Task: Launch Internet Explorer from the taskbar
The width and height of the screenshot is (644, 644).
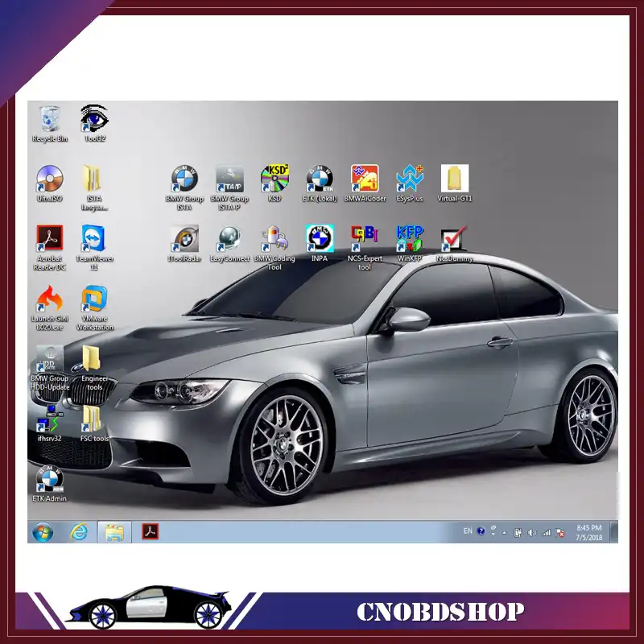Action: 78,532
